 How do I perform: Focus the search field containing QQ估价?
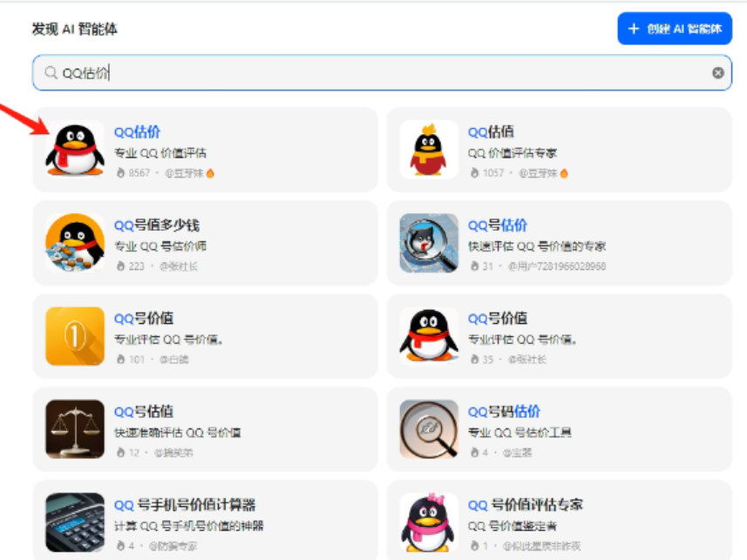click(382, 72)
